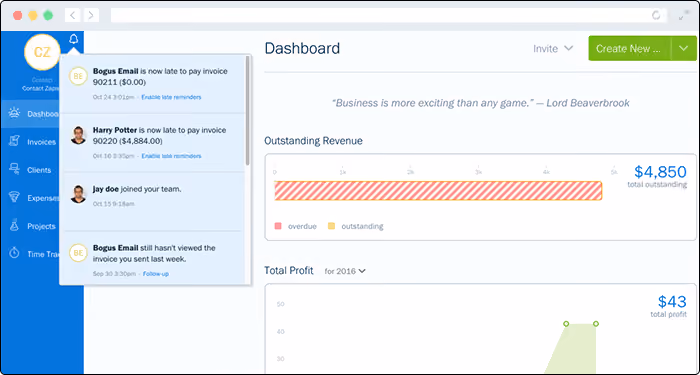This screenshot has width=700, height=375.
Task: Click the $43 total profit value
Action: (672, 302)
